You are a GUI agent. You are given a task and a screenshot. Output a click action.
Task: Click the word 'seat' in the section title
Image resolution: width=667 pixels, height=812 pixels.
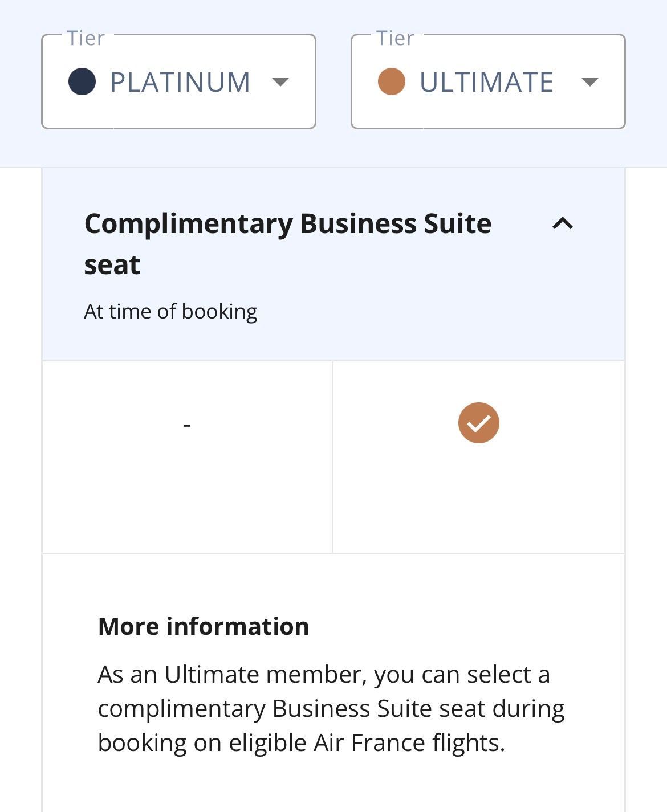[112, 265]
